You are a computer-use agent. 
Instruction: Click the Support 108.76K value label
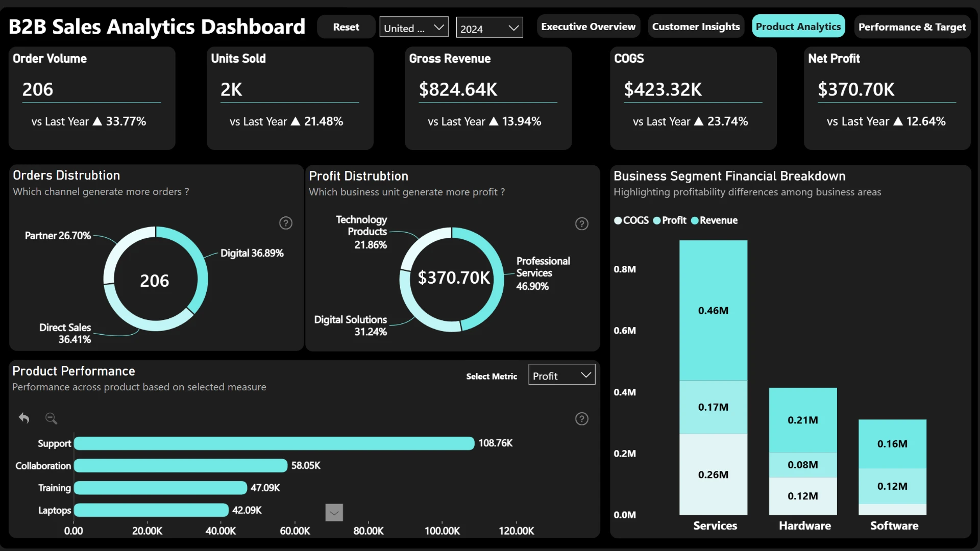(x=495, y=443)
